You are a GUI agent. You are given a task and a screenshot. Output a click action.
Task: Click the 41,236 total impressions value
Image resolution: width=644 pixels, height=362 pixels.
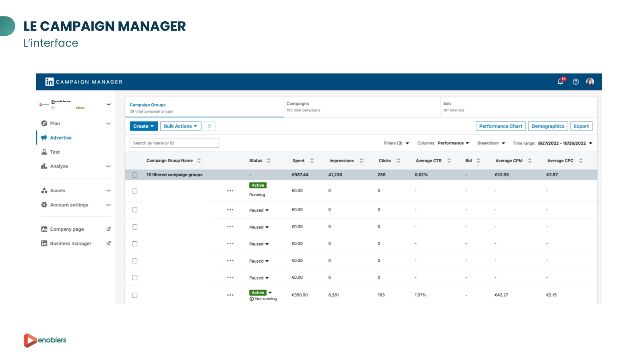click(335, 175)
